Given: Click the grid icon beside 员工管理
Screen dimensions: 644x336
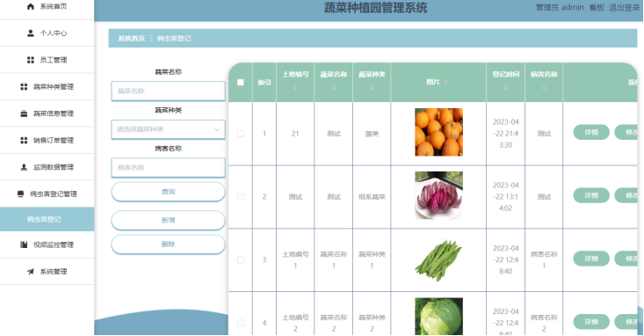Looking at the screenshot, I should point(31,60).
